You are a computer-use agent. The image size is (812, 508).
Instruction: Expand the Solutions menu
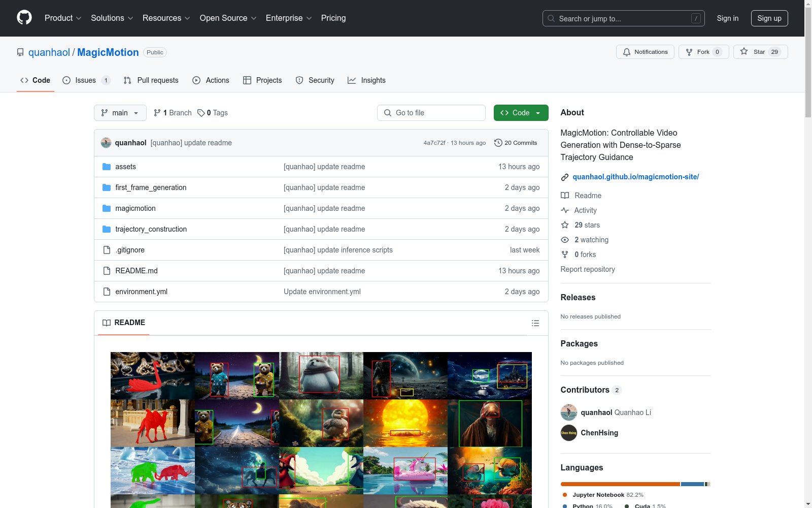pyautogui.click(x=112, y=18)
